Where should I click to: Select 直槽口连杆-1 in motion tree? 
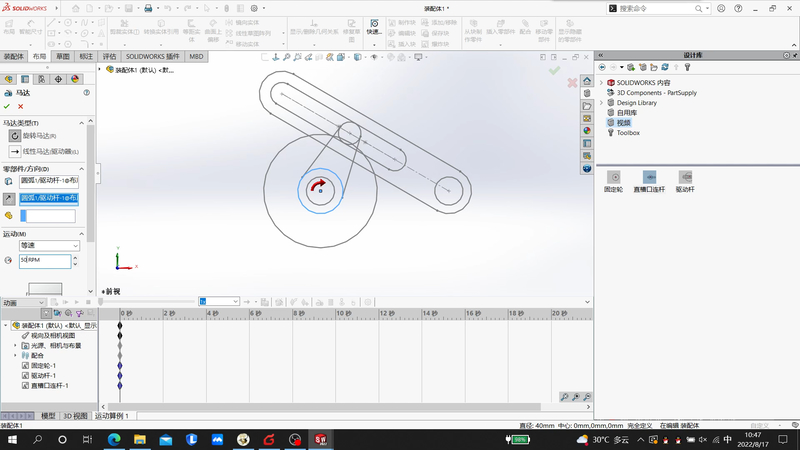pyautogui.click(x=49, y=386)
